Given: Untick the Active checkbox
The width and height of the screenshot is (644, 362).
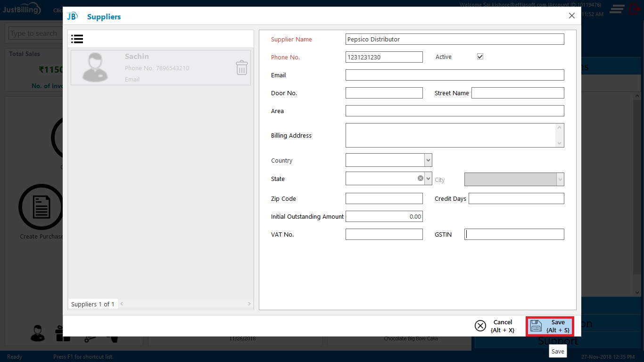Looking at the screenshot, I should pos(480,57).
